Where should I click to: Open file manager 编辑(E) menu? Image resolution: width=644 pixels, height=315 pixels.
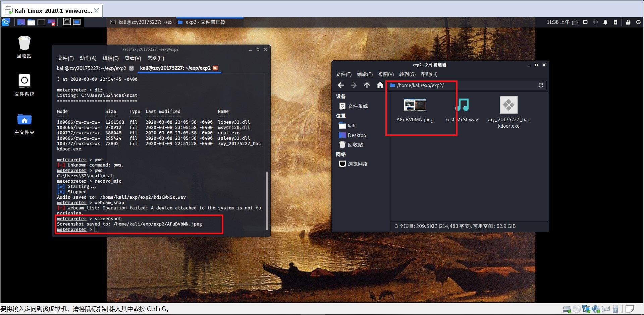pyautogui.click(x=365, y=74)
